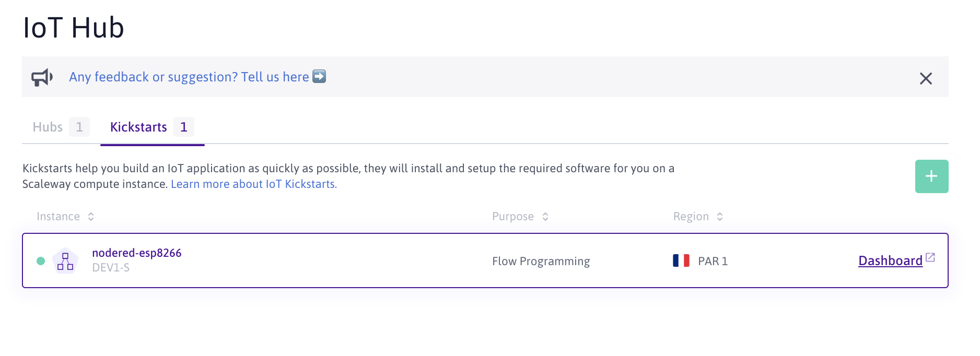The image size is (980, 356).
Task: Open the Dashboard link for nodered-esp8266
Action: [890, 260]
